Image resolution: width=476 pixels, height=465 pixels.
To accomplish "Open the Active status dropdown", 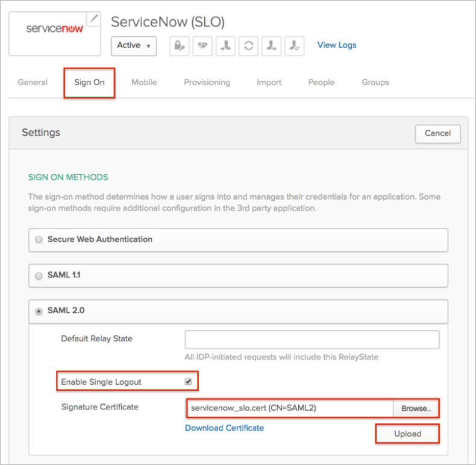I will (x=134, y=46).
